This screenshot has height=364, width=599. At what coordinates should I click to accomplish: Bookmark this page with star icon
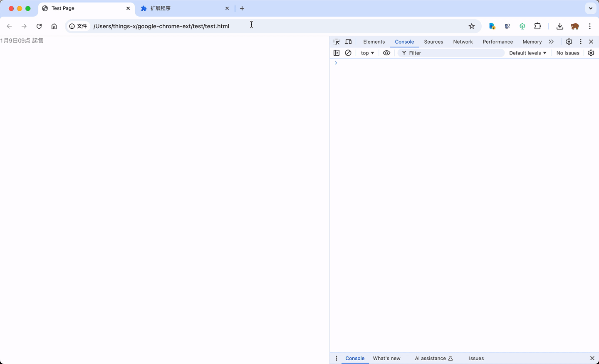pos(472,26)
